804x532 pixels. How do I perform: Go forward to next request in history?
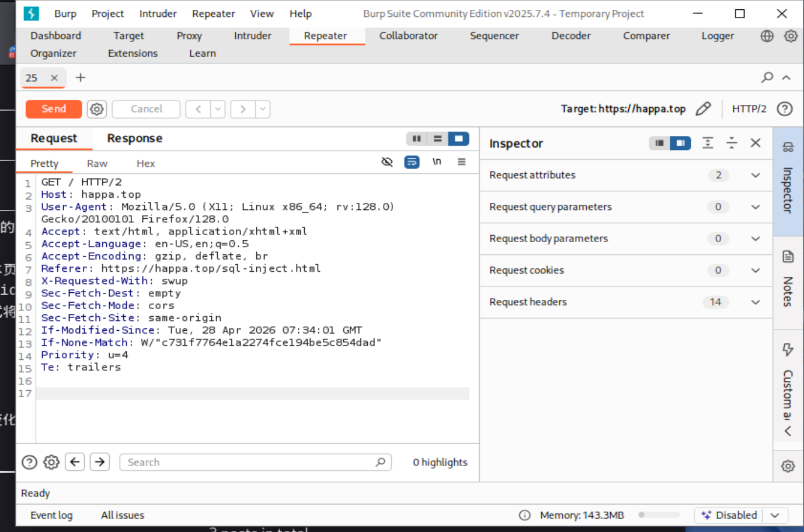point(243,109)
